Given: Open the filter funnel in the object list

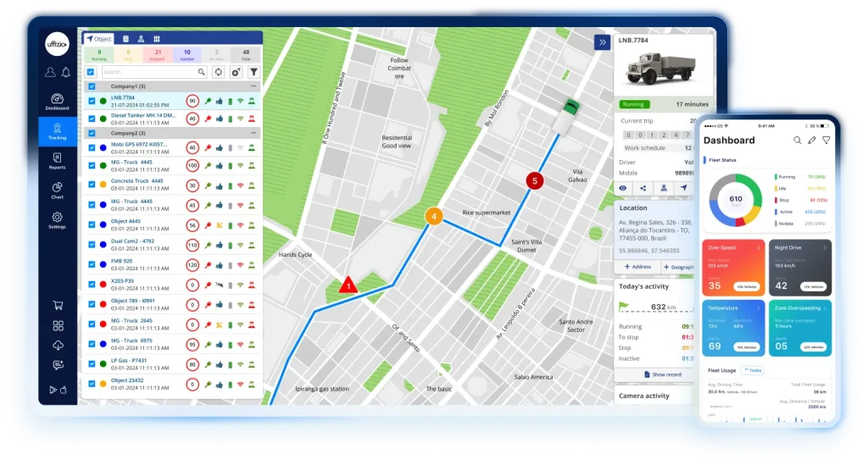Looking at the screenshot, I should [x=253, y=72].
